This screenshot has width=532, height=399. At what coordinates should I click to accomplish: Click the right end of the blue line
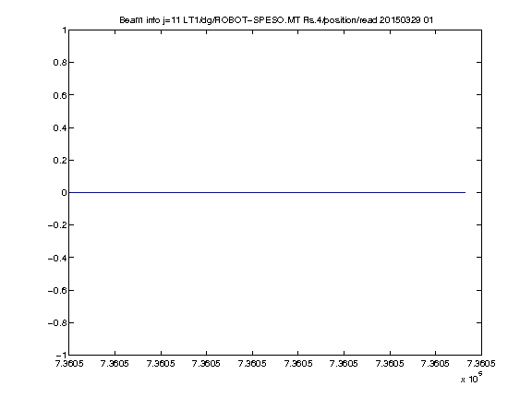(x=465, y=192)
